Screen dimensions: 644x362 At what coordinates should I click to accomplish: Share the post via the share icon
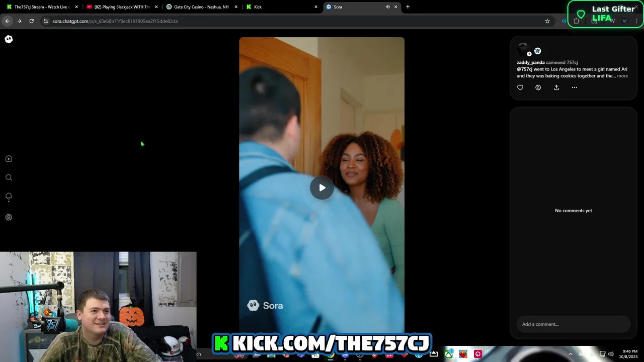point(556,87)
